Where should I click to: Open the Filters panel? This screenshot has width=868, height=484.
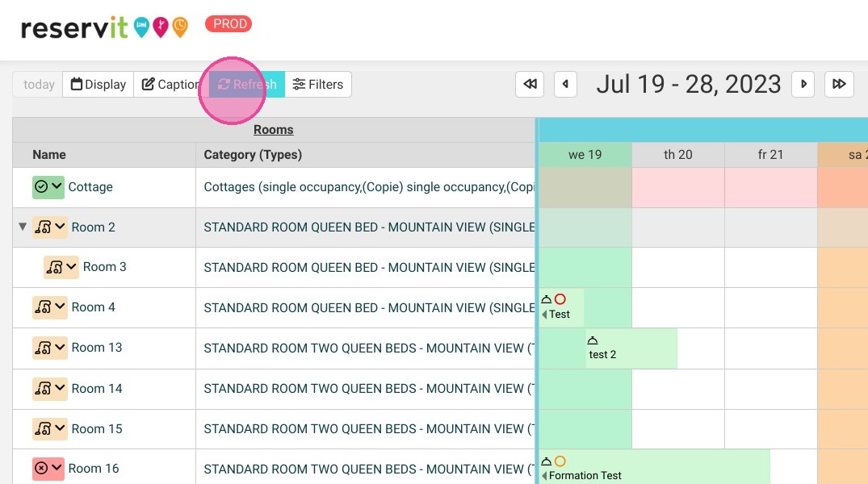coord(318,85)
